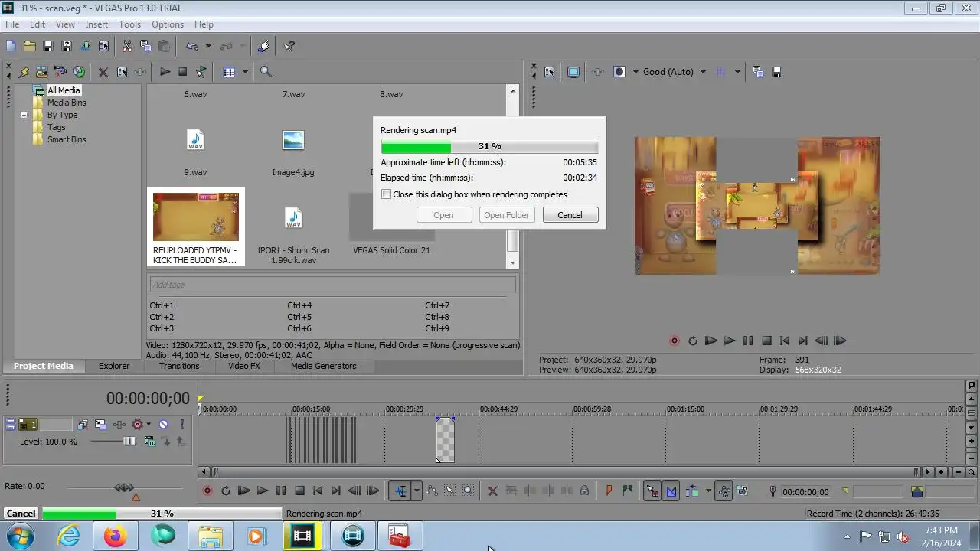The width and height of the screenshot is (980, 551).
Task: Click the Remove selected media X icon
Action: click(x=103, y=72)
